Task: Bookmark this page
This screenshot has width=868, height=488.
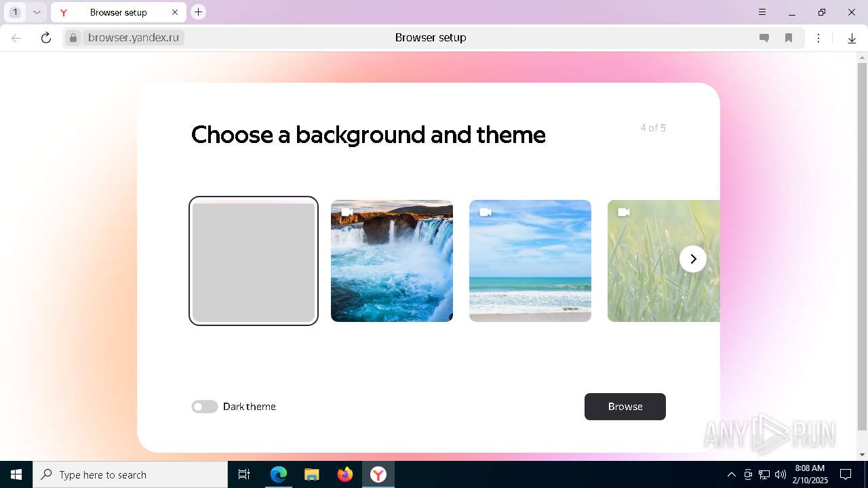Action: [x=789, y=38]
